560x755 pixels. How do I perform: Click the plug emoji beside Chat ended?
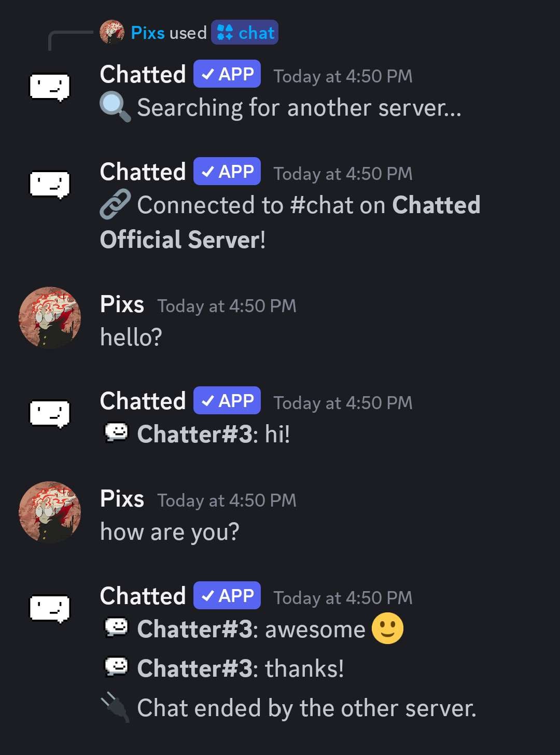[x=115, y=708]
